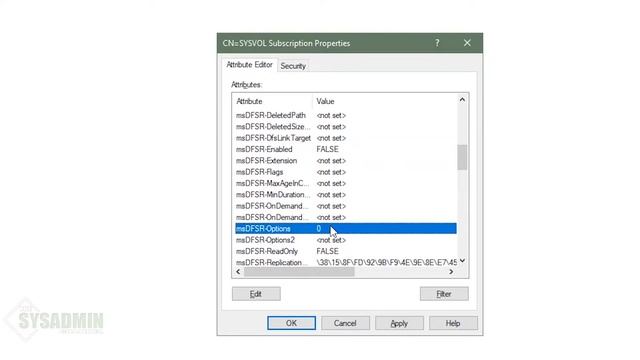
Task: Click the horizontal scroll left arrow
Action: [238, 272]
